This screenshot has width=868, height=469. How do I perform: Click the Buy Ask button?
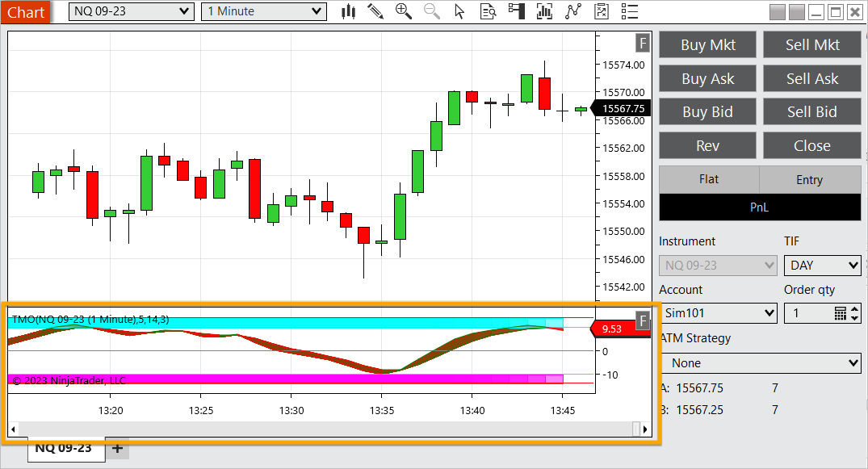coord(707,78)
